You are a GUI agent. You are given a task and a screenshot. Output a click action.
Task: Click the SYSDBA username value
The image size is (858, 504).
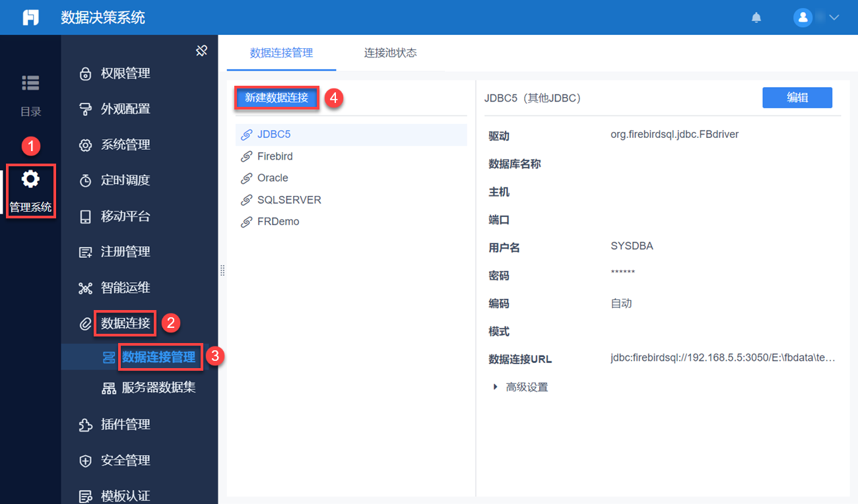[632, 246]
